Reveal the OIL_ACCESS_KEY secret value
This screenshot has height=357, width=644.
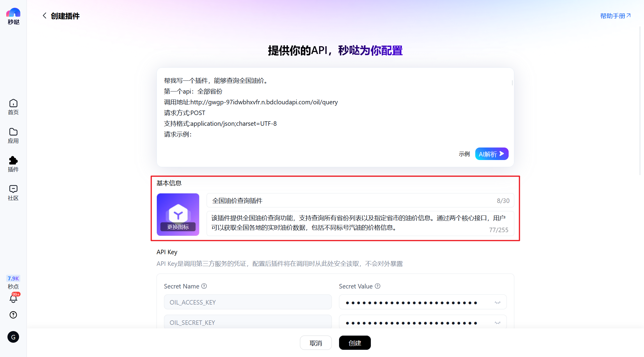click(498, 302)
